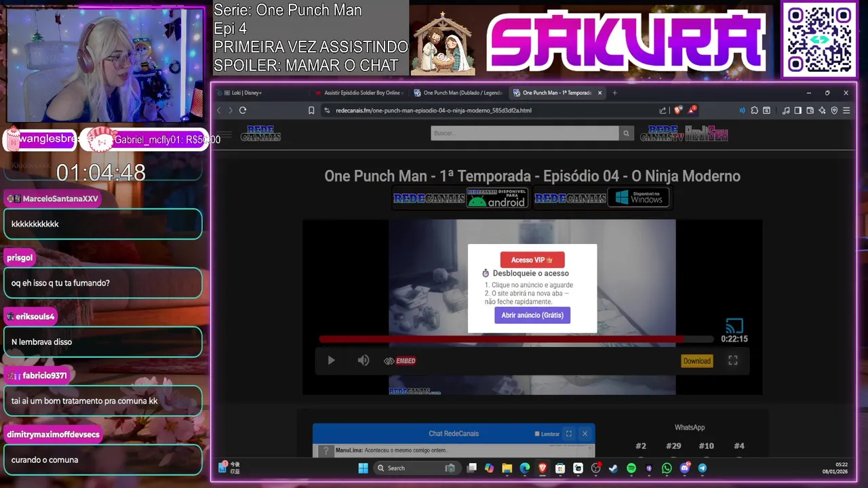Screen dimensions: 868x488
Task: Open Telegram from the taskbar
Action: point(703,468)
